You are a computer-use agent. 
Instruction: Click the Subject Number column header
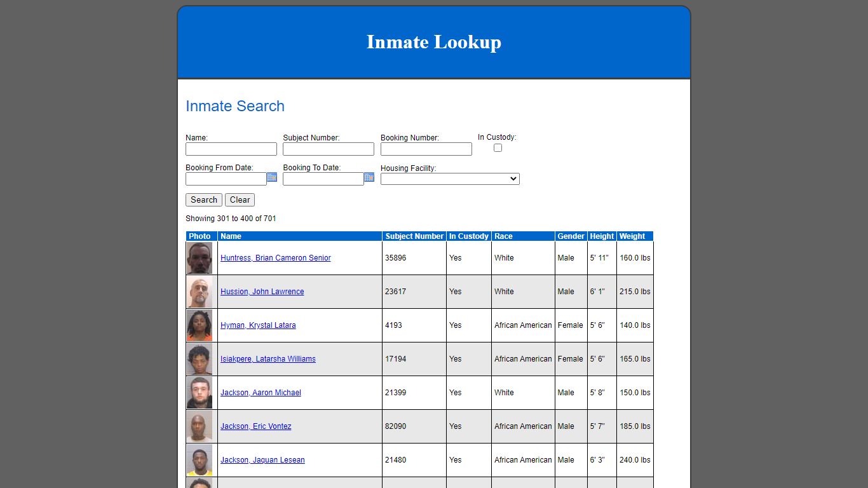pyautogui.click(x=414, y=236)
